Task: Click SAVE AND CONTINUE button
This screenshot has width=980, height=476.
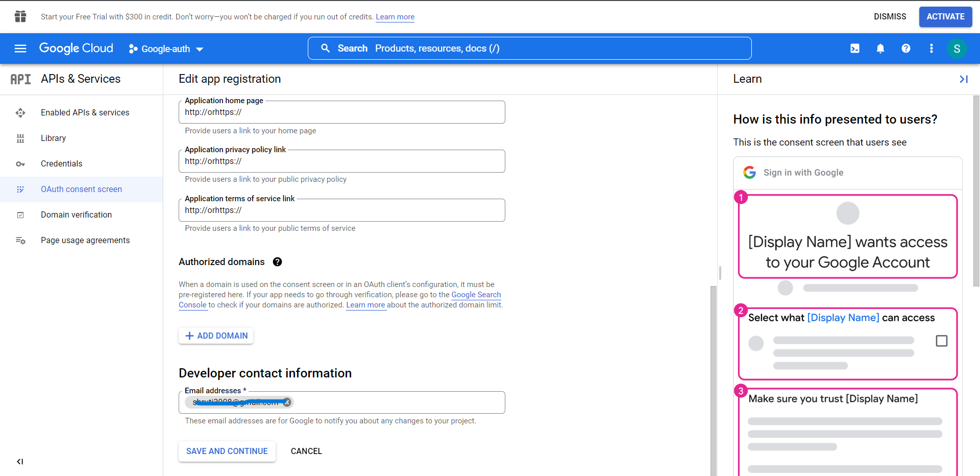Action: click(227, 451)
